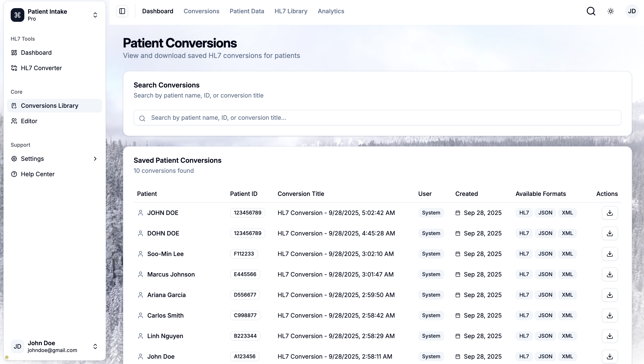Expand the Patient Intake workspace switcher
The height and width of the screenshot is (364, 644).
click(x=95, y=15)
